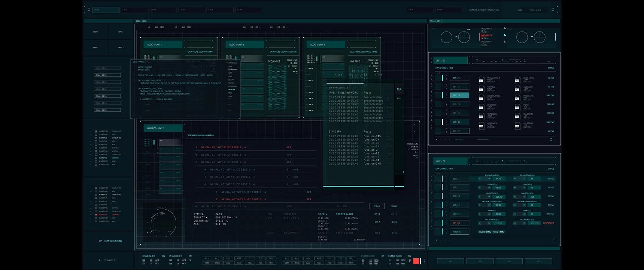Click the TEAM CHANNEL - 001 label

pyautogui.click(x=444, y=68)
